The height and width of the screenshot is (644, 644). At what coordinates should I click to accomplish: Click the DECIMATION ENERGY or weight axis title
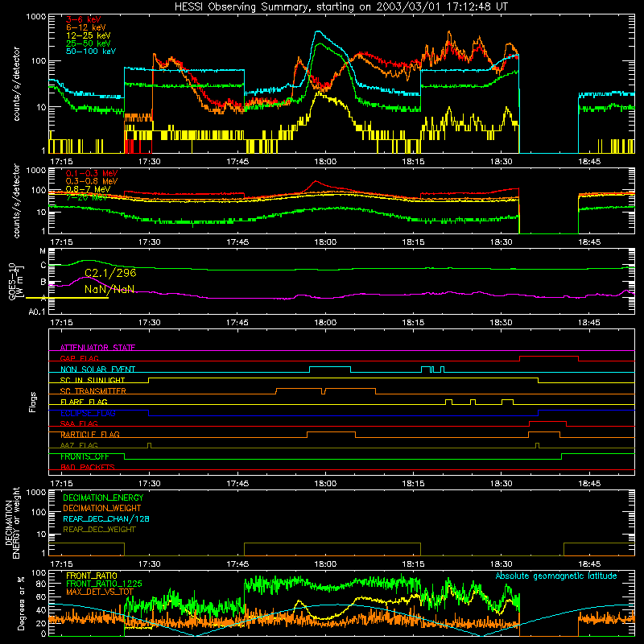pyautogui.click(x=12, y=522)
